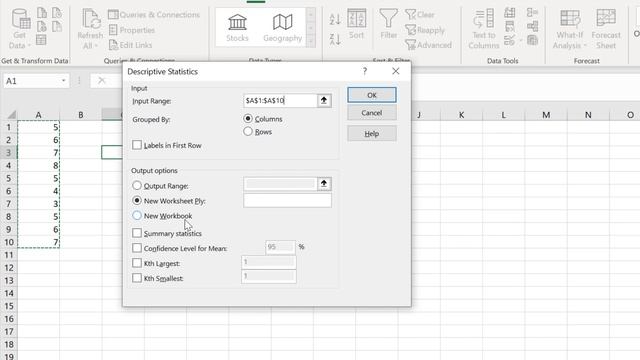Click cell A7 containing 3
The image size is (640, 360).
(x=38, y=204)
